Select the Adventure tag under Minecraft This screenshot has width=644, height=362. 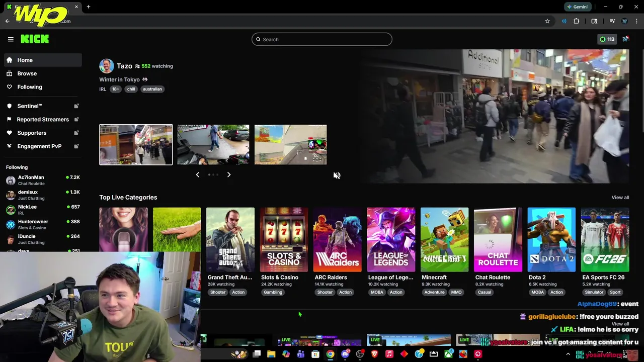pyautogui.click(x=434, y=292)
